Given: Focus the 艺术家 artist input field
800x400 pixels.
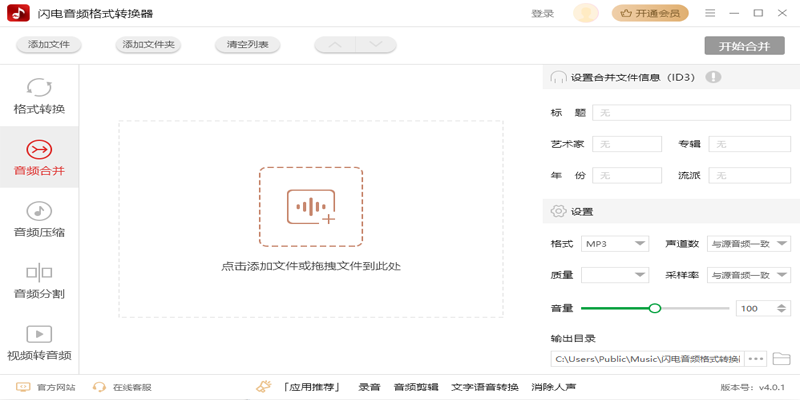Looking at the screenshot, I should (x=627, y=144).
